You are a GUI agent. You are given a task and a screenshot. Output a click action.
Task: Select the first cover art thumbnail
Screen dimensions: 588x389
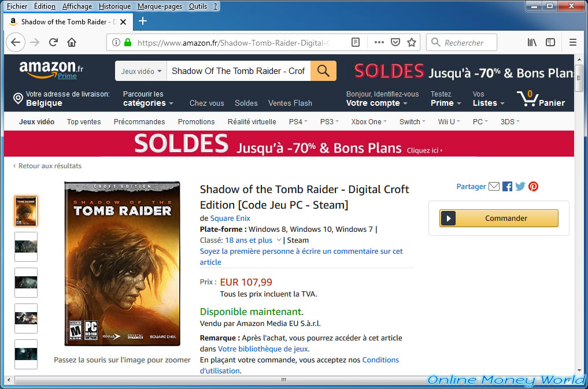tap(26, 211)
